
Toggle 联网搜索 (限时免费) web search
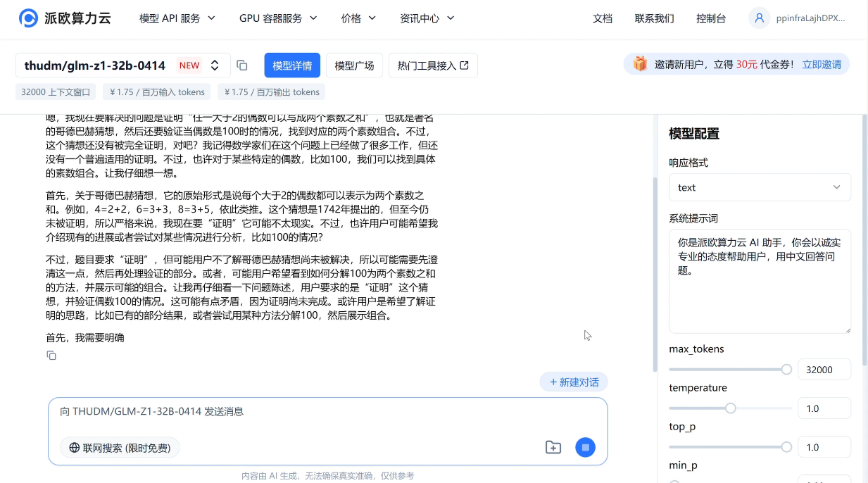[x=120, y=448]
